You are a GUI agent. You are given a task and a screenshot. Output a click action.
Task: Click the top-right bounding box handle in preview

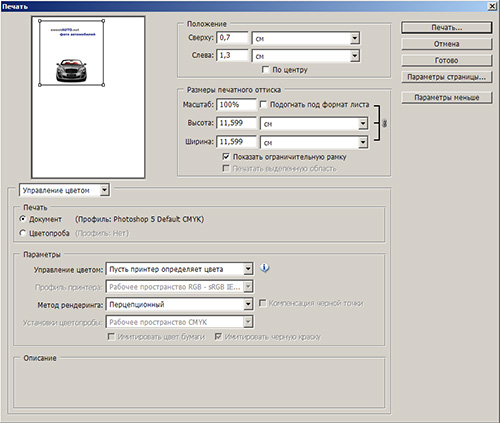[x=103, y=21]
